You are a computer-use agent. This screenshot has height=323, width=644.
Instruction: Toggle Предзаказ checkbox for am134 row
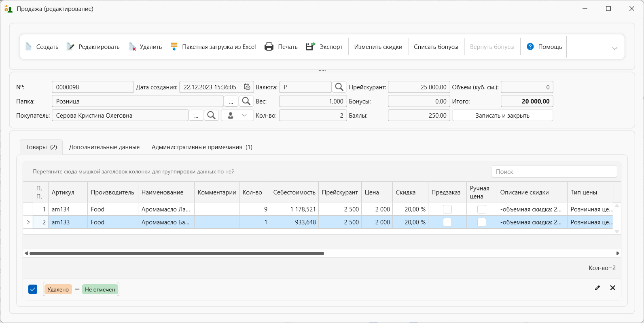tap(447, 209)
